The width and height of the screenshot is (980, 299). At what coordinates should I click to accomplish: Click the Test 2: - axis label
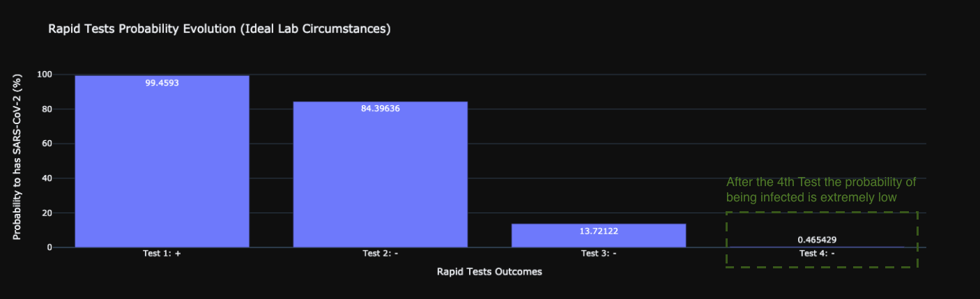click(380, 254)
